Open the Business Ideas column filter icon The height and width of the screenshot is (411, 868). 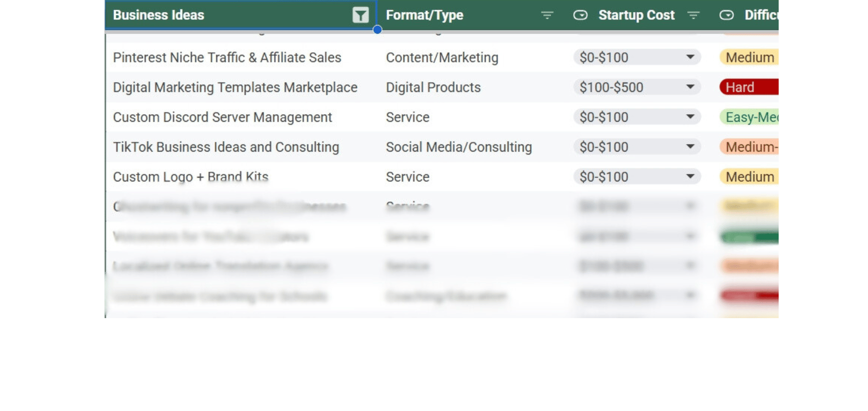pos(360,15)
